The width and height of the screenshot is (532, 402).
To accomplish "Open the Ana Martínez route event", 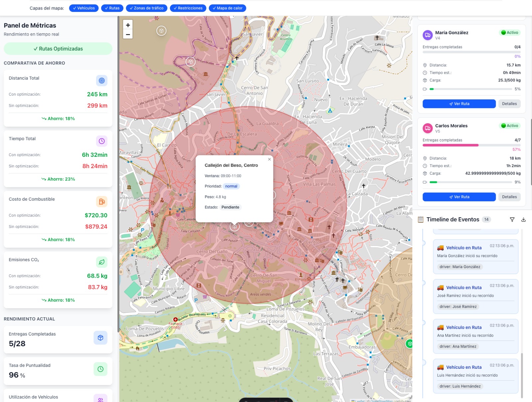I will coord(475,336).
